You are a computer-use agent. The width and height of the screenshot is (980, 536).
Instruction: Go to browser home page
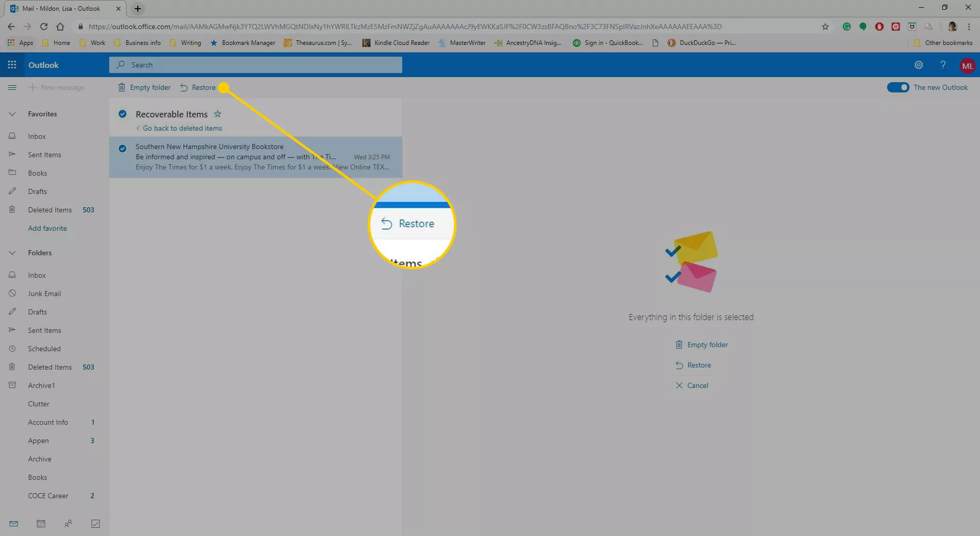coord(60,27)
